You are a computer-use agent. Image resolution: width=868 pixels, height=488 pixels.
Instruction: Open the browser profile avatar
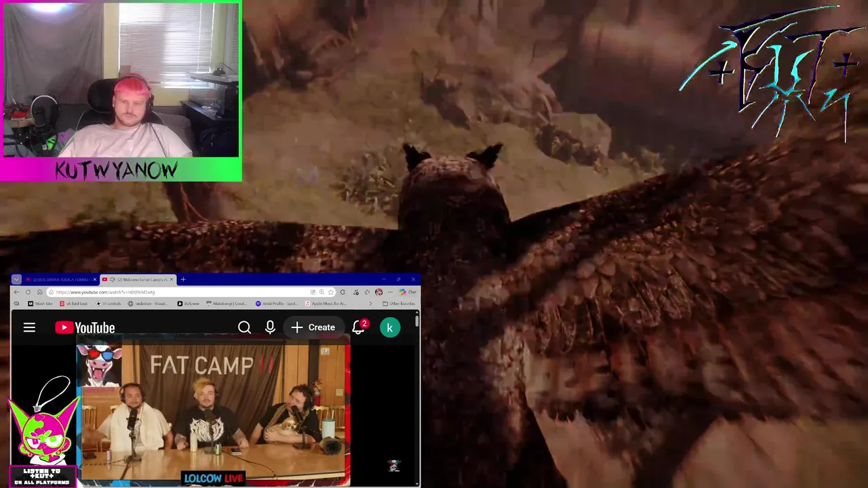click(378, 292)
